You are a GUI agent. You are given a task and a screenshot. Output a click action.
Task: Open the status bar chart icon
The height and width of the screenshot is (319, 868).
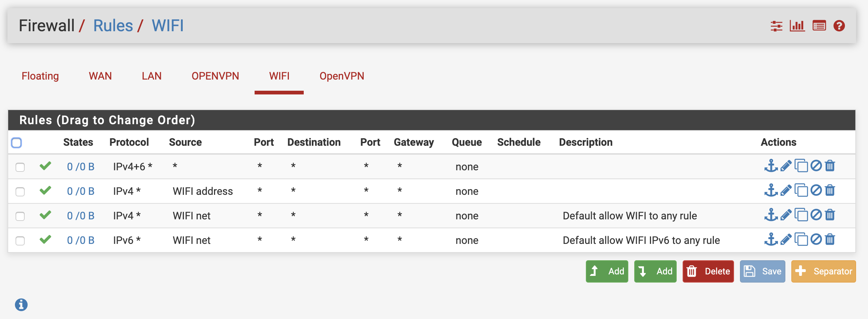point(797,26)
